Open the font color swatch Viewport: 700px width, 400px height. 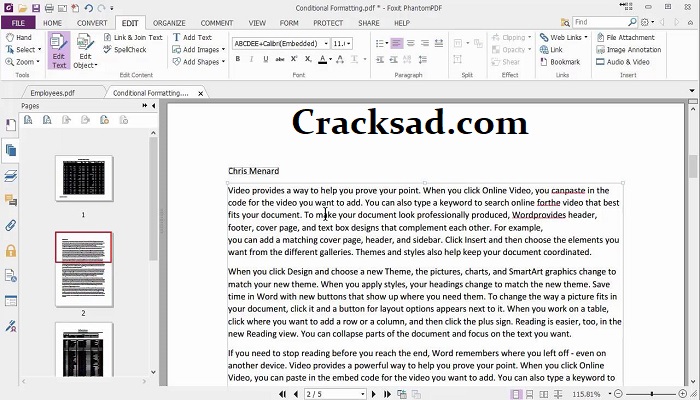(x=322, y=59)
